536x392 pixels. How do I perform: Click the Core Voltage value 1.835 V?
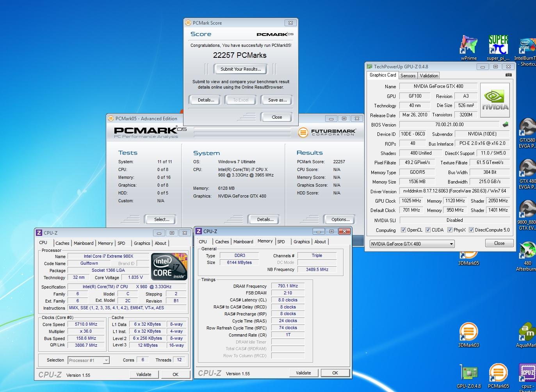pos(135,277)
